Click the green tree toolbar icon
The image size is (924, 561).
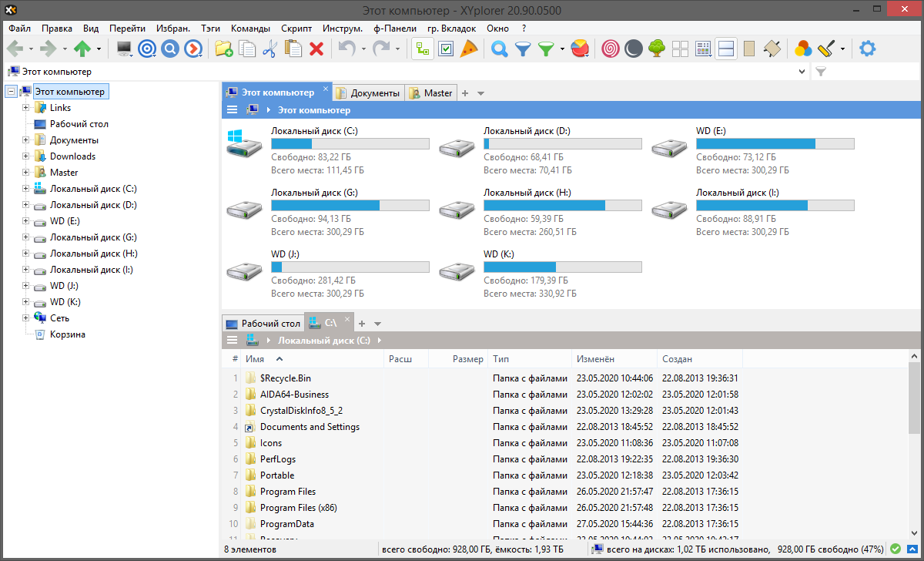[x=656, y=49]
